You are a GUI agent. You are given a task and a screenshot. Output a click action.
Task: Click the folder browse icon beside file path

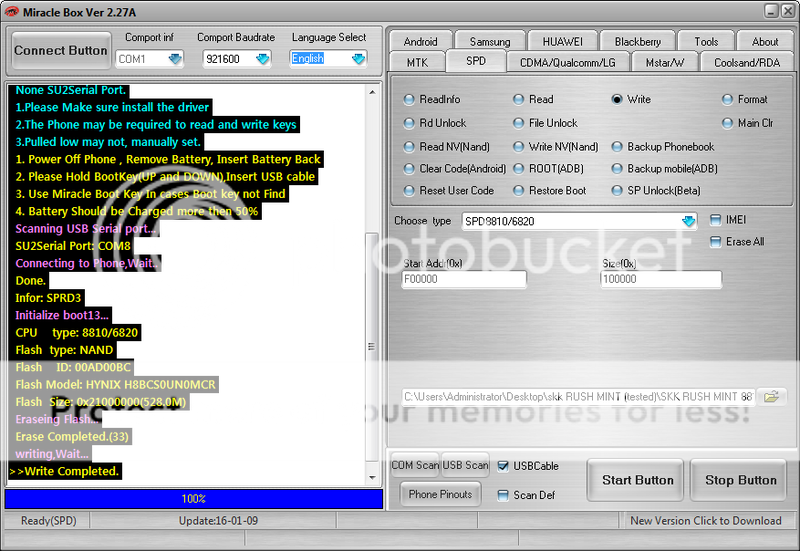770,397
